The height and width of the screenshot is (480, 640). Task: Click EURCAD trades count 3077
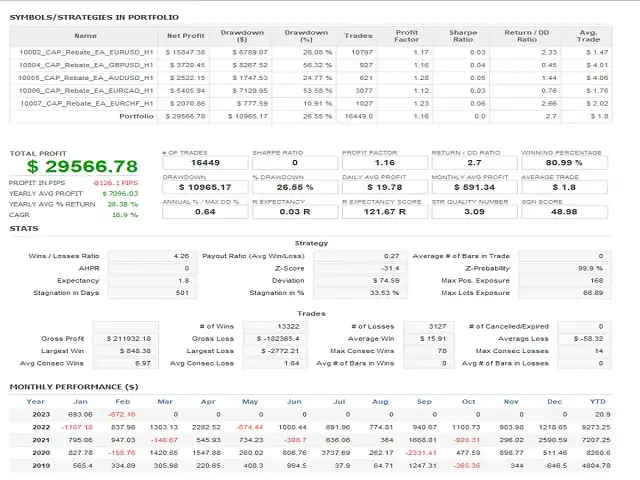(364, 91)
